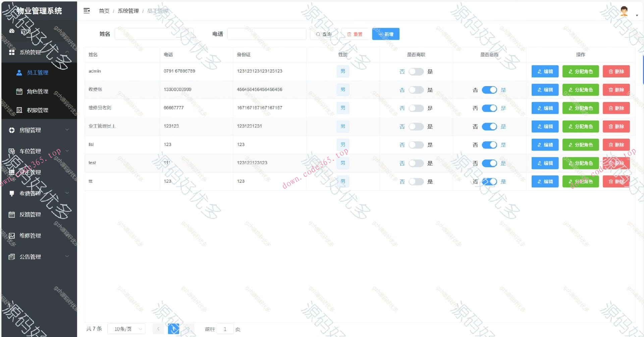Focus the 姓名 search field
644x337 pixels.
pyautogui.click(x=154, y=34)
